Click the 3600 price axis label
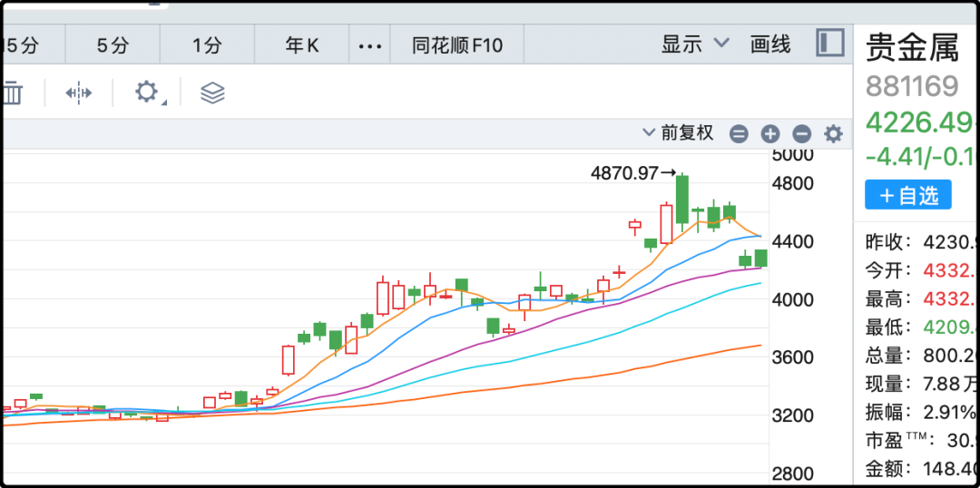 (792, 357)
